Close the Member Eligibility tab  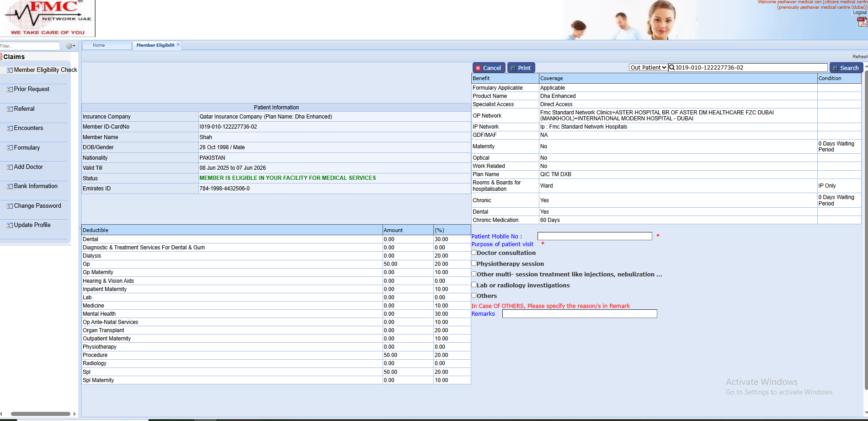coord(178,44)
